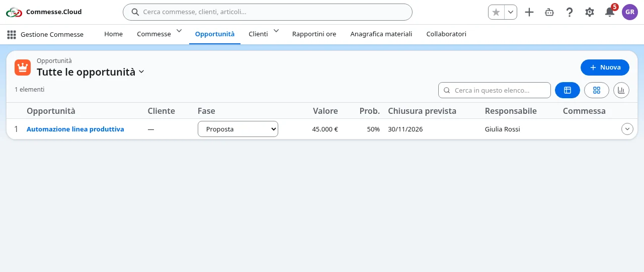Open the Anagrafica materiali tab
The width and height of the screenshot is (644, 272).
click(x=381, y=34)
